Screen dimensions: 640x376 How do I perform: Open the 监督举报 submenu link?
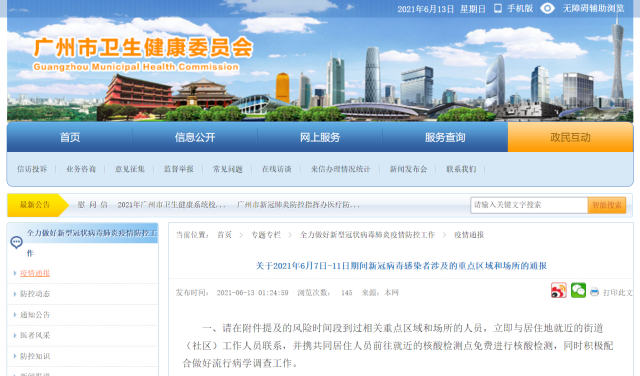[x=179, y=169]
